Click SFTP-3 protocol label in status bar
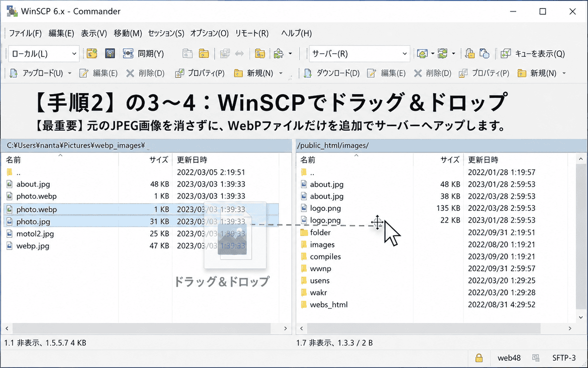The image size is (588, 368). pos(564,358)
